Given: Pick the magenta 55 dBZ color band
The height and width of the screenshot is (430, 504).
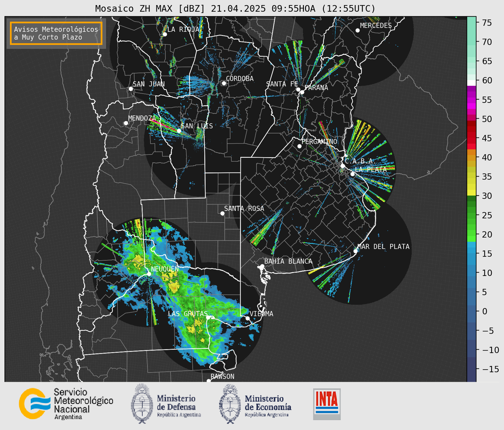Looking at the screenshot, I should (471, 100).
